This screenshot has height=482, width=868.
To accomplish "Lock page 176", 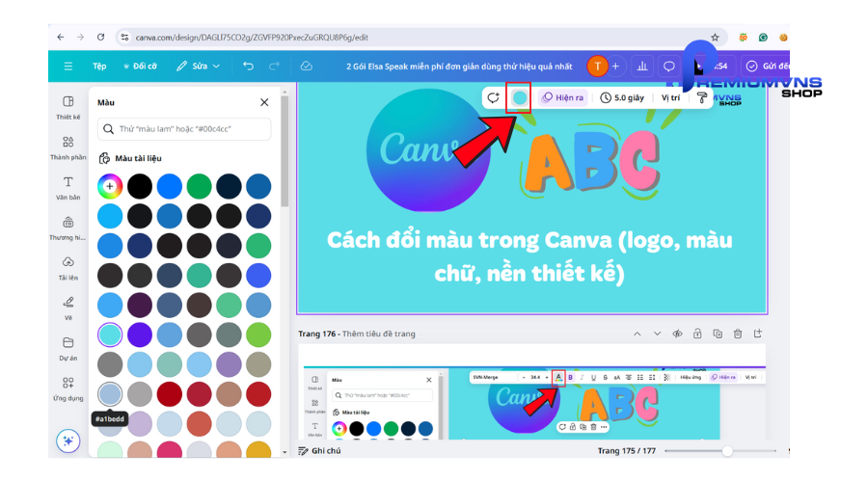I will pyautogui.click(x=697, y=334).
